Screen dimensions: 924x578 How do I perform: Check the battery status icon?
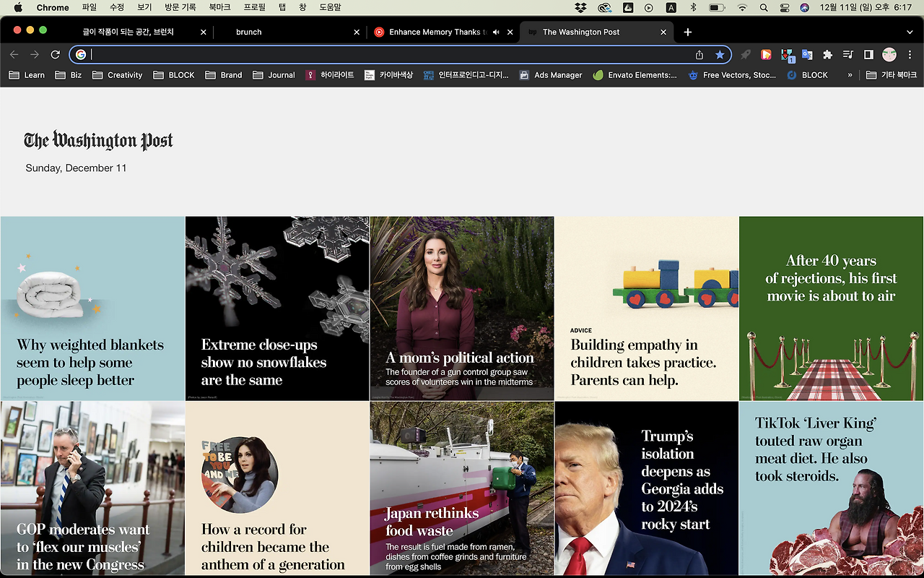click(717, 8)
